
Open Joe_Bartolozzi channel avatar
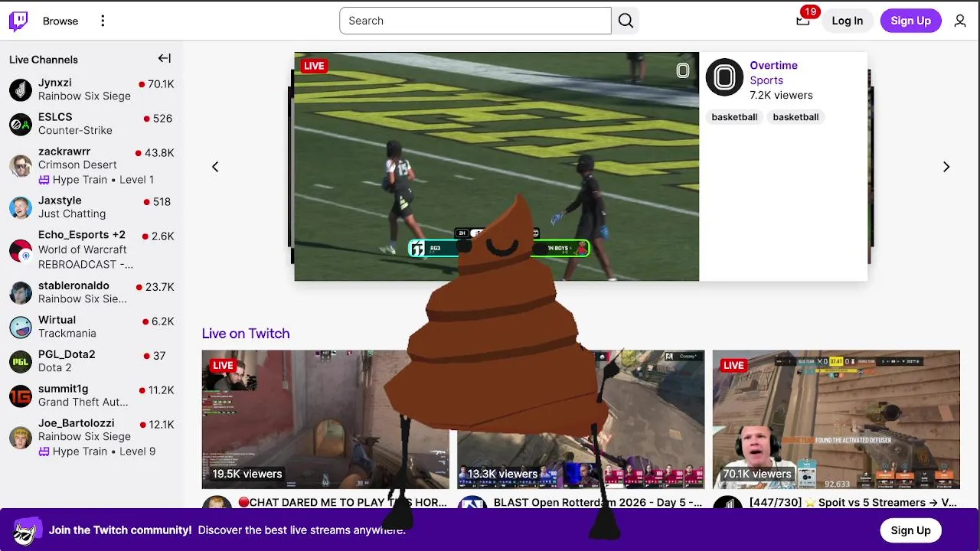coord(21,437)
